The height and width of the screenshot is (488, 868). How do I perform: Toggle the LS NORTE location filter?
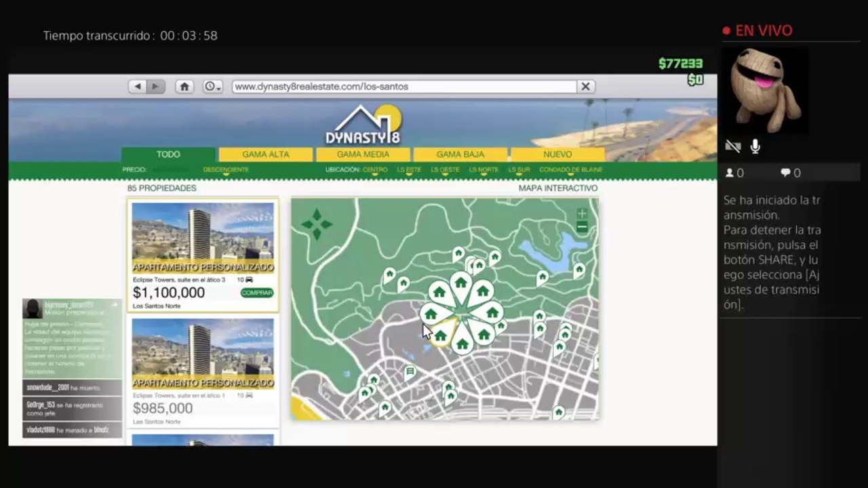click(x=484, y=169)
